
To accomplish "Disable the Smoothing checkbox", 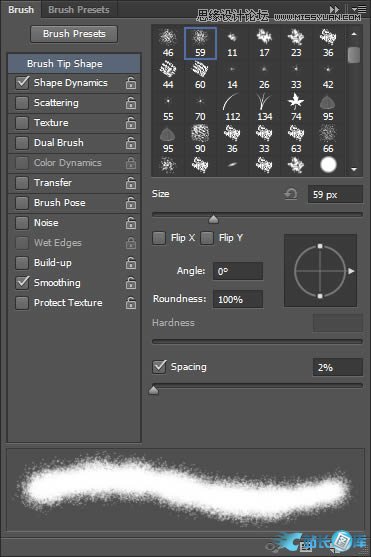I will [x=22, y=283].
